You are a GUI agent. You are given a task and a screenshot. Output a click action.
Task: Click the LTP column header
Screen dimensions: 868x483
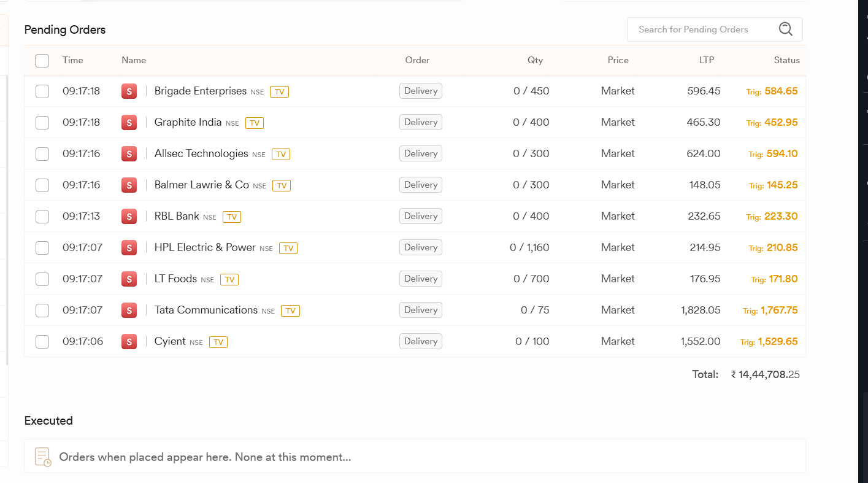click(707, 60)
